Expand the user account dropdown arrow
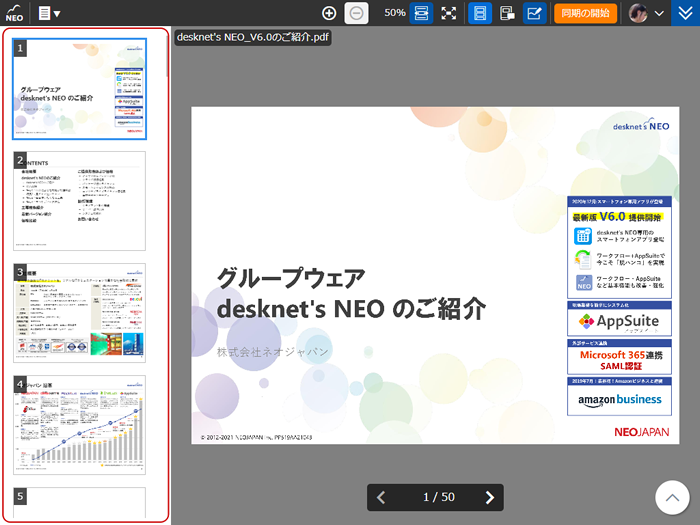The width and height of the screenshot is (700, 525). click(x=659, y=13)
